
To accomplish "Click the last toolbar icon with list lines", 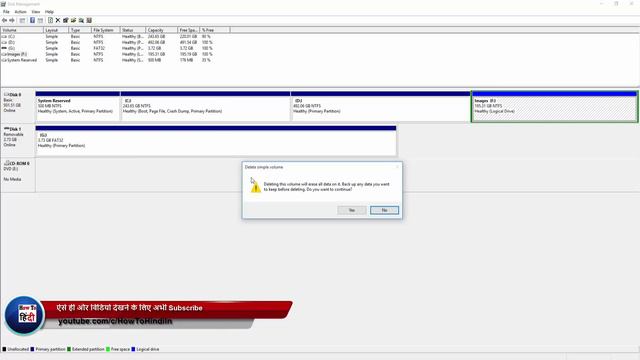I will point(89,20).
